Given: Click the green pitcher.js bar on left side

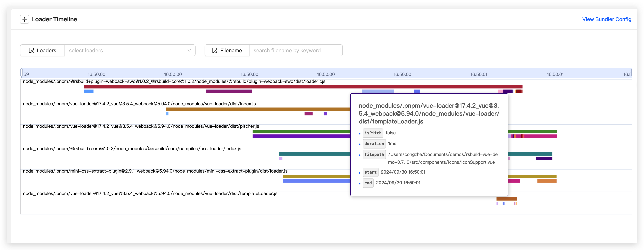Looking at the screenshot, I should (x=300, y=131).
